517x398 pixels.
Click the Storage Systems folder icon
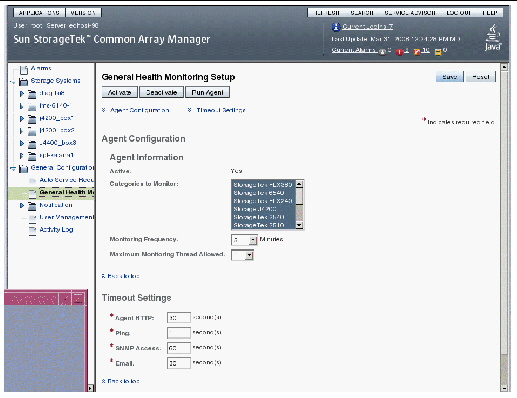pyautogui.click(x=23, y=82)
